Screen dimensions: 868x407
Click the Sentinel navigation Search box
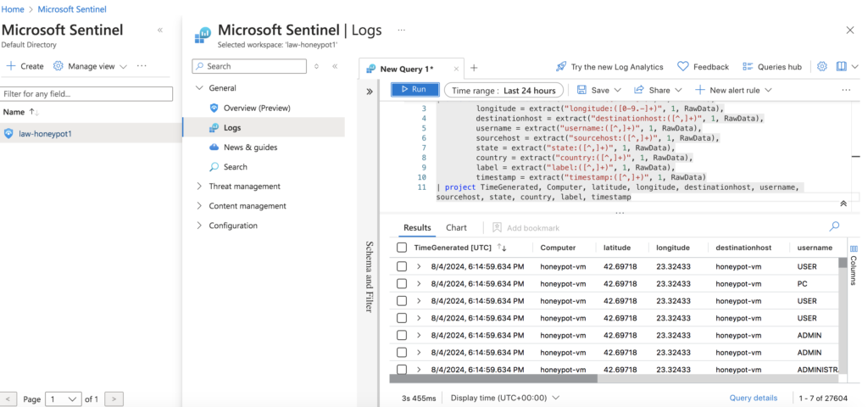point(249,66)
